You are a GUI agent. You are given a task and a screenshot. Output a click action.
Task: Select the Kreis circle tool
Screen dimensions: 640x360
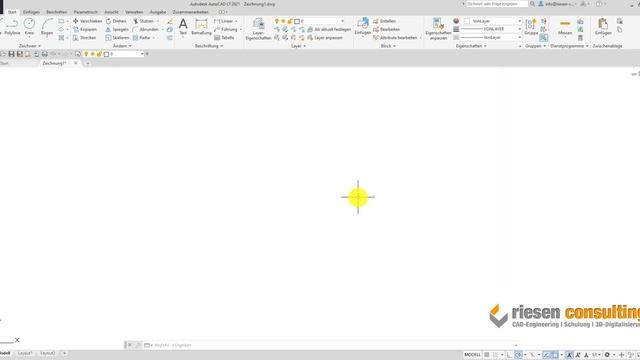29,27
